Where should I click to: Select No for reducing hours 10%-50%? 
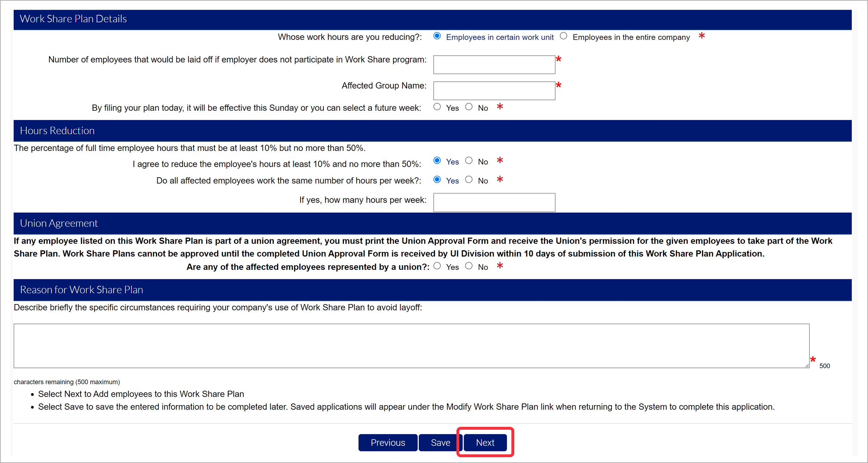469,161
